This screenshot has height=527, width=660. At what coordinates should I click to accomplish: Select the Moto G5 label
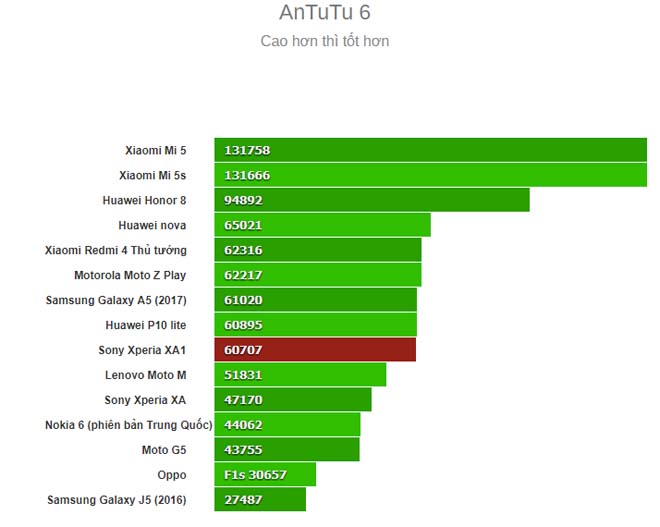tap(164, 450)
